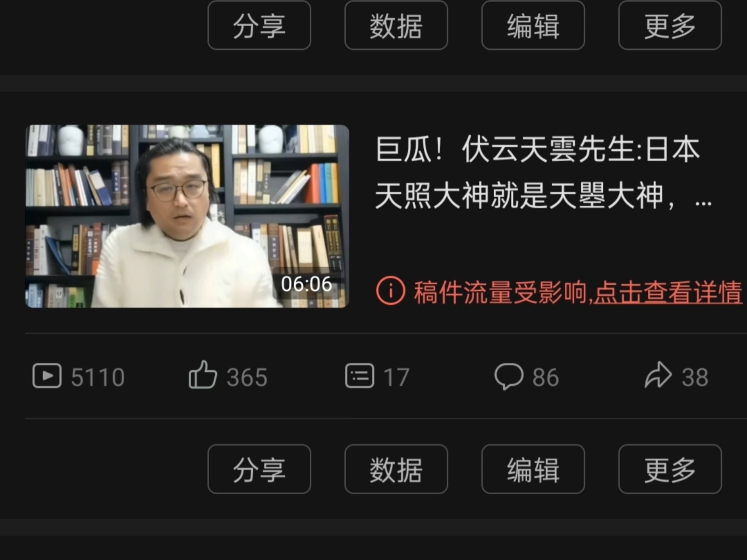Open the video thumbnail with bookshelf

click(x=187, y=216)
